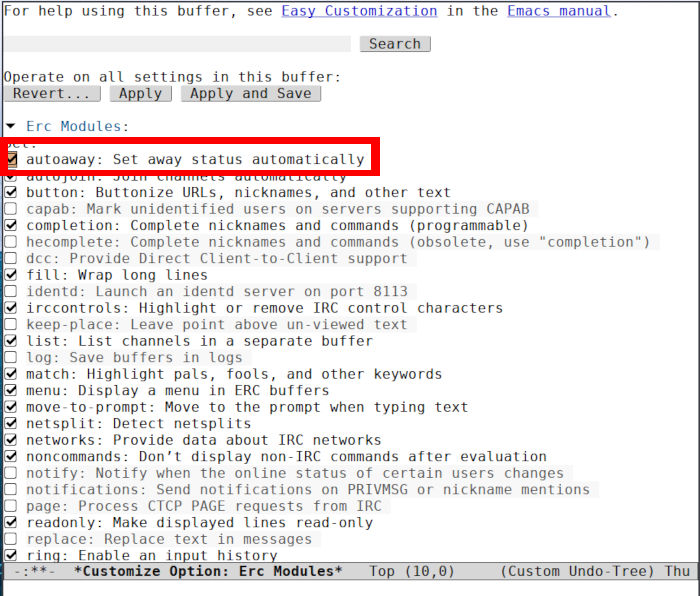
Task: Toggle the autoaway module checkbox
Action: [x=11, y=159]
